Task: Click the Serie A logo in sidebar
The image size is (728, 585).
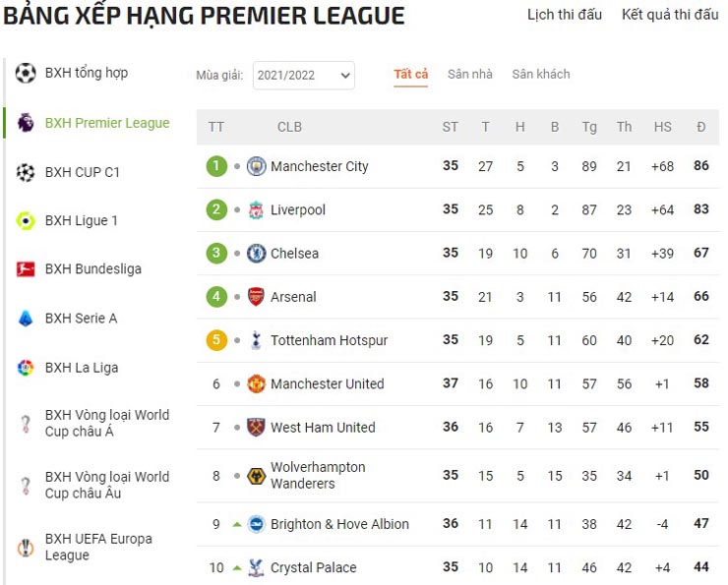Action: pos(26,319)
